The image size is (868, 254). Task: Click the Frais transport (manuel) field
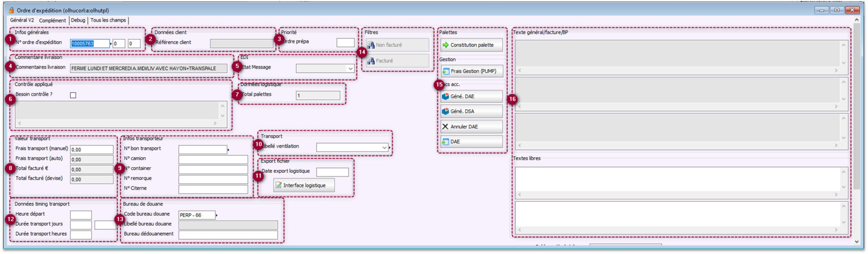[x=92, y=149]
